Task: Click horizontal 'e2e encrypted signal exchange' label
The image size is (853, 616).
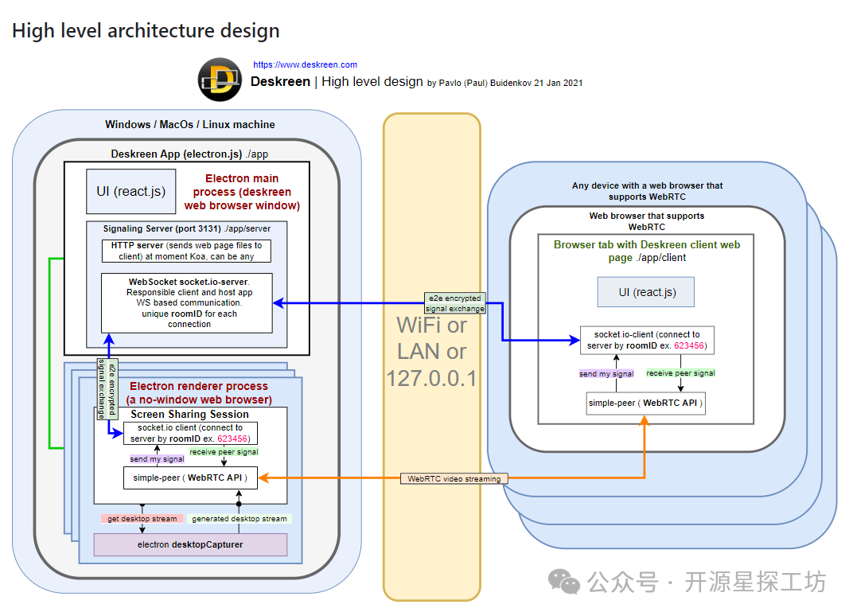Action: click(x=455, y=304)
